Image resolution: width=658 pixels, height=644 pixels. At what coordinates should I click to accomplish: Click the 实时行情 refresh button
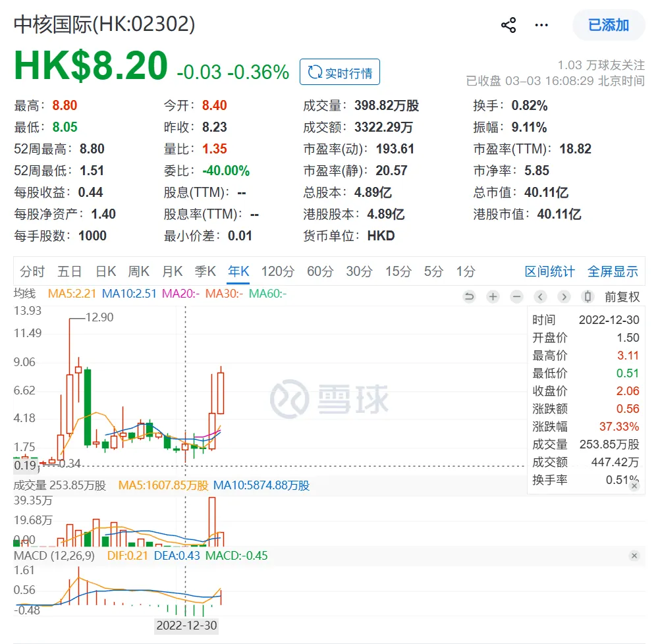click(340, 72)
